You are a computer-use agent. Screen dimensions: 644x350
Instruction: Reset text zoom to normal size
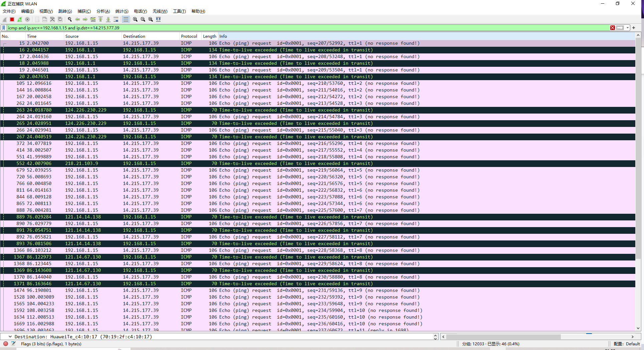point(151,19)
